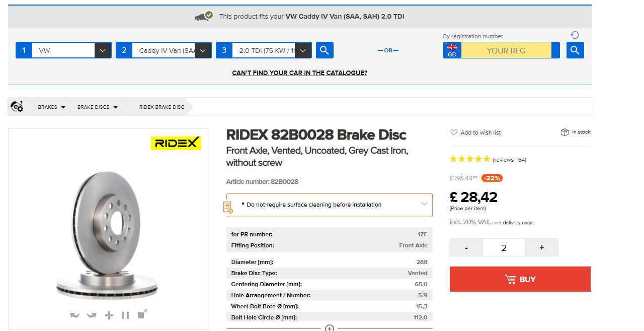
Task: Open the BRAKES breadcrumb menu
Action: tap(51, 107)
